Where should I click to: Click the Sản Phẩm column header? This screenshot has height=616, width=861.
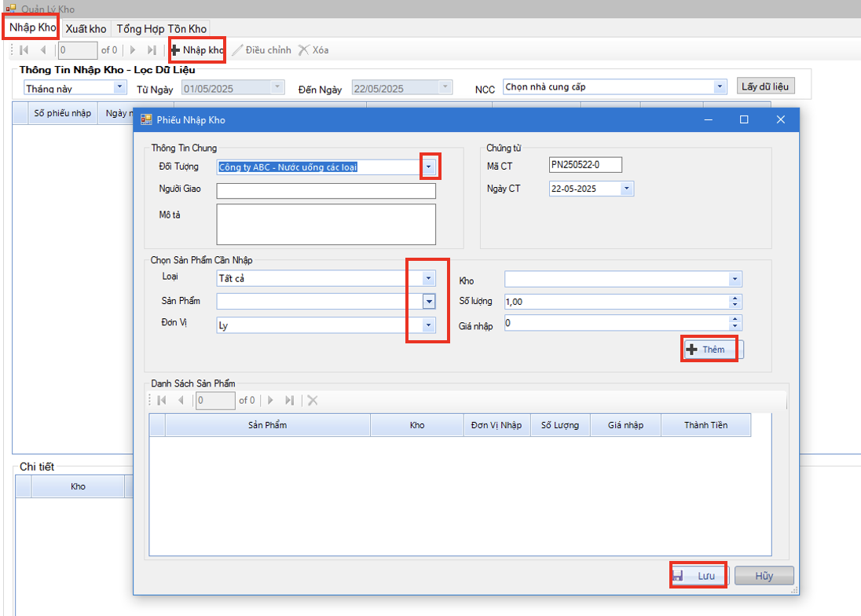pyautogui.click(x=267, y=425)
